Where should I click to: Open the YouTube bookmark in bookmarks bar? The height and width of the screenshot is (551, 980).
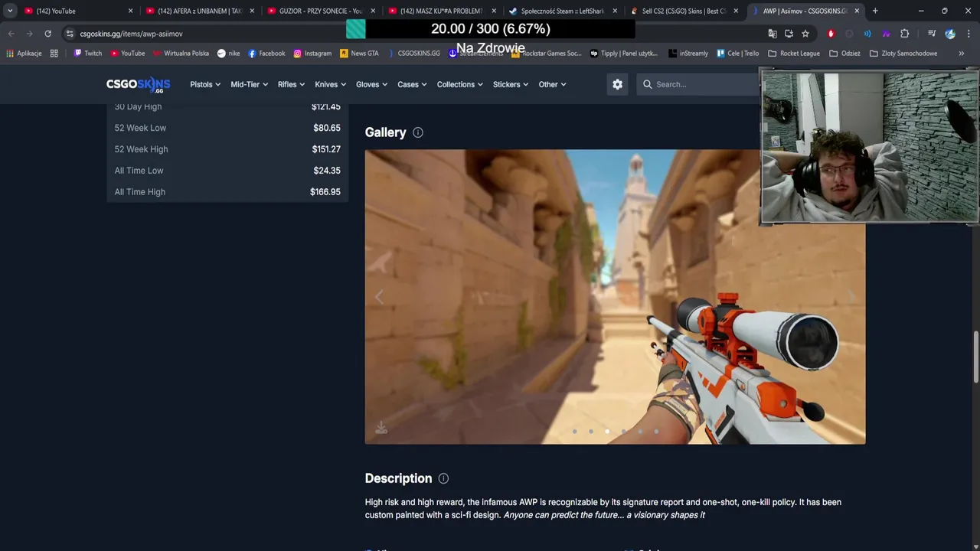127,54
